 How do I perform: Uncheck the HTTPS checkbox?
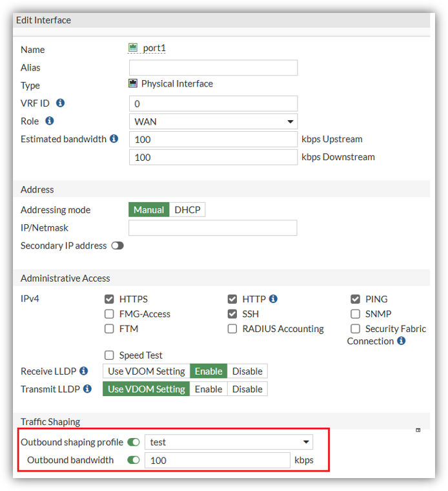click(x=109, y=299)
